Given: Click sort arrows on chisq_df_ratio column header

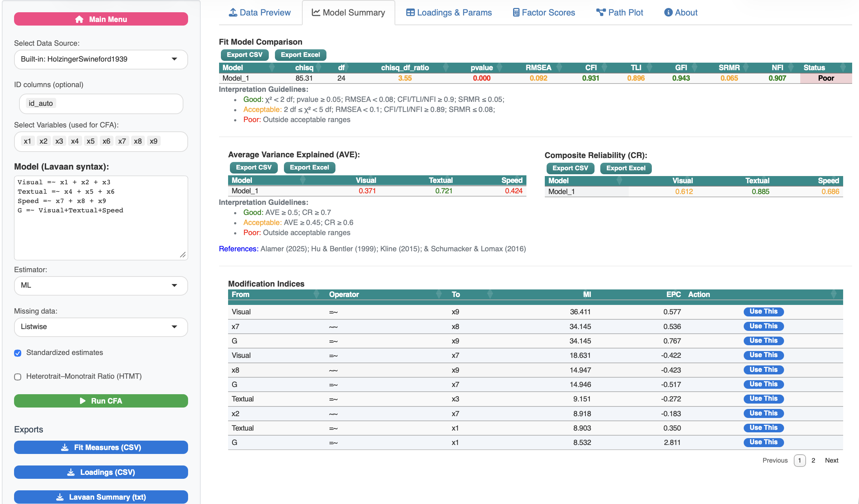Looking at the screenshot, I should tap(446, 67).
